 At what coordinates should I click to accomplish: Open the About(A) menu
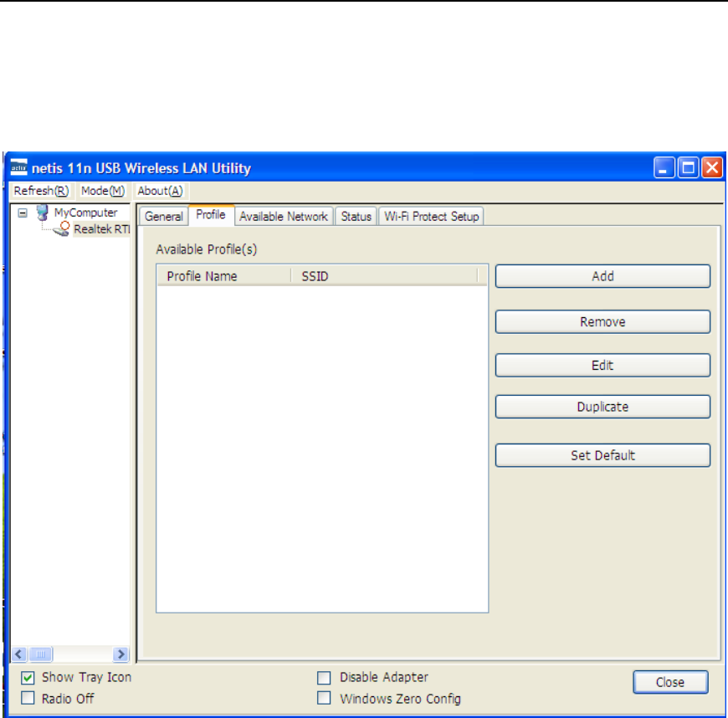160,191
